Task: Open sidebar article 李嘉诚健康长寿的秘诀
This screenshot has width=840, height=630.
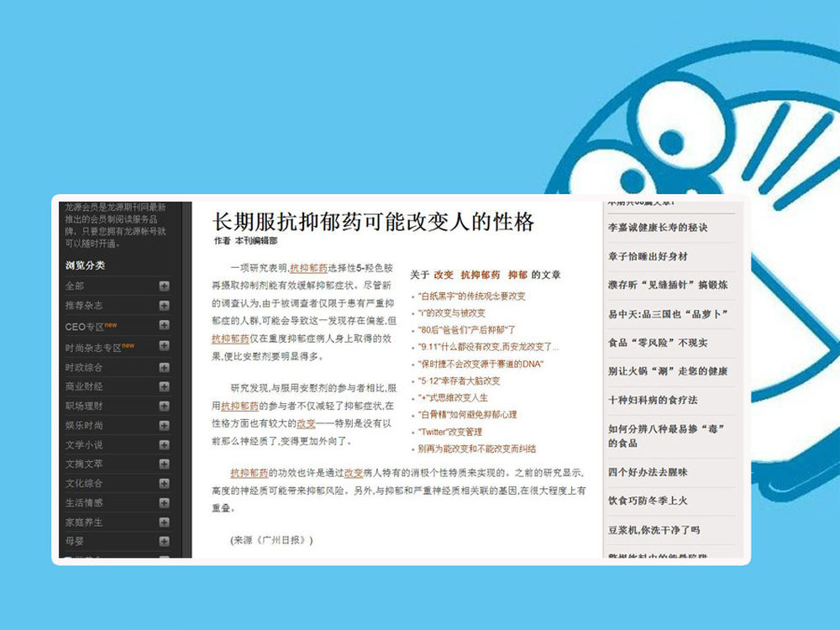Action: tap(658, 228)
